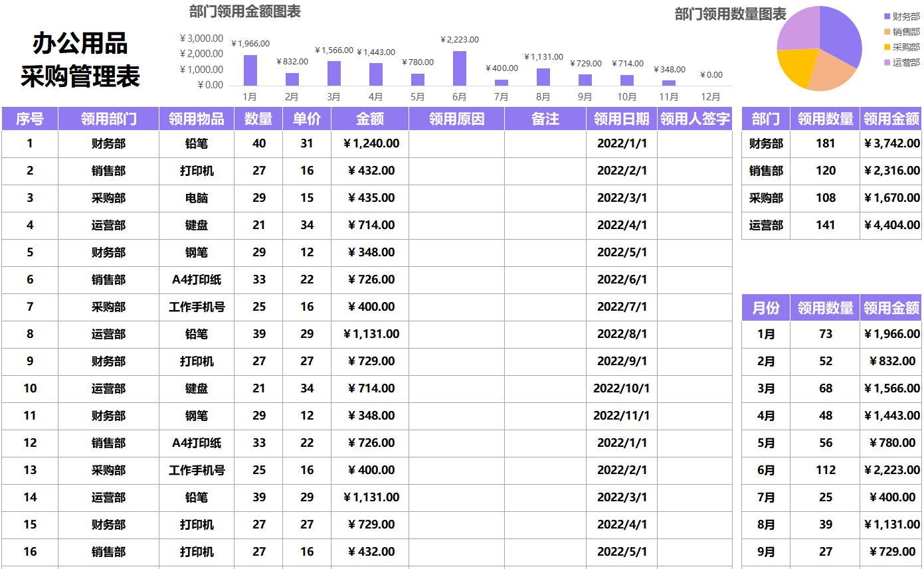Click the 办公用品采购管理表 title
The height and width of the screenshot is (569, 924).
pyautogui.click(x=80, y=60)
